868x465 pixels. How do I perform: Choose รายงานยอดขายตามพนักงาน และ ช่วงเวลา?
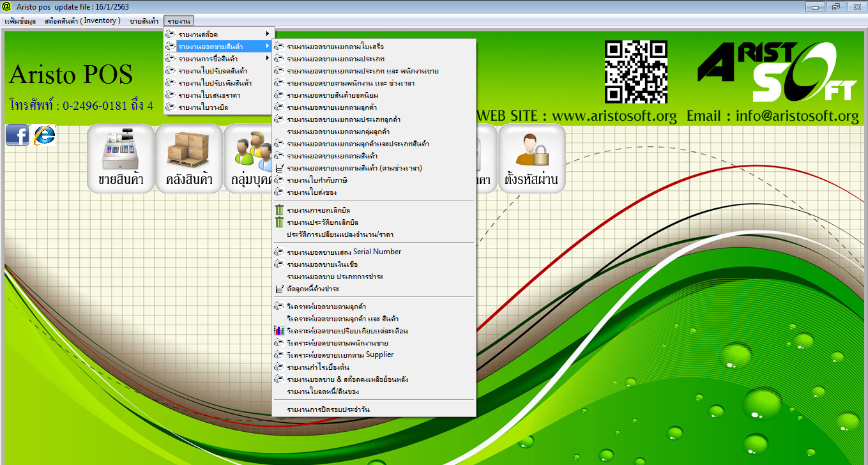tap(374, 83)
